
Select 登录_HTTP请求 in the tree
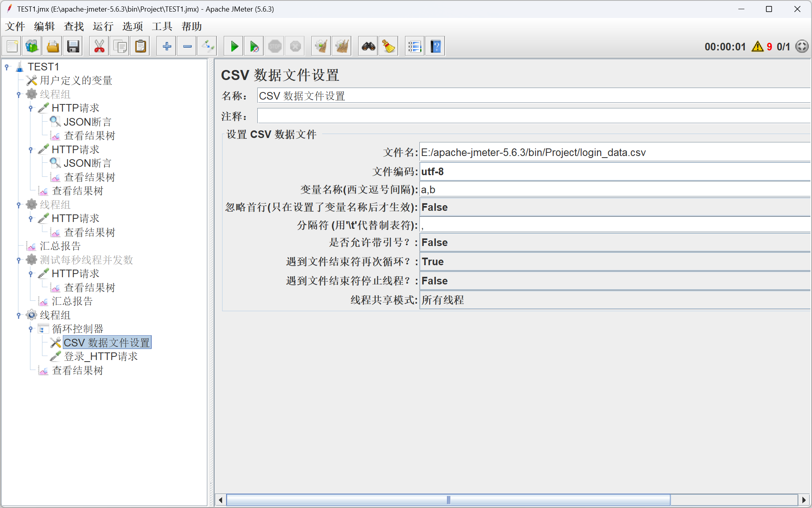click(x=100, y=356)
